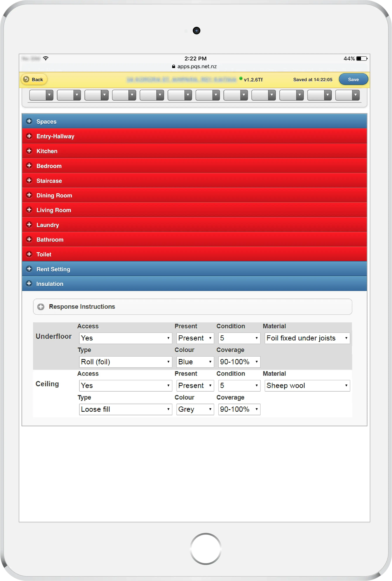
Task: Click the Back arrow icon
Action: [26, 79]
